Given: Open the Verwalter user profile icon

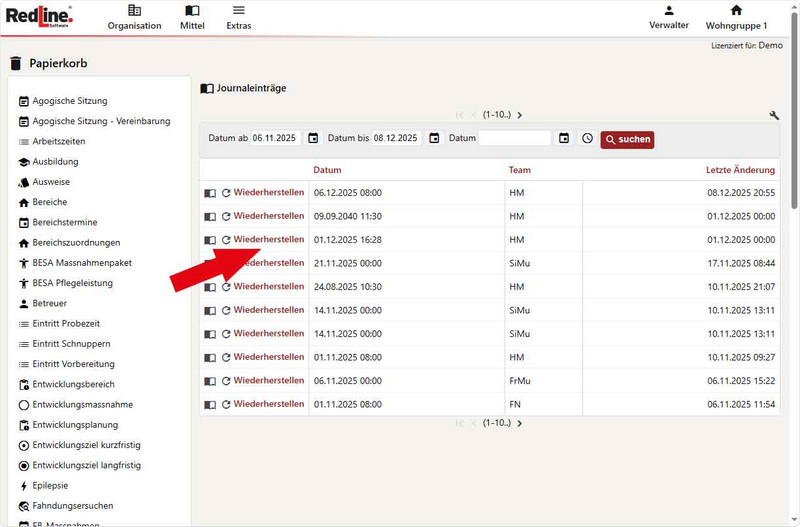Looking at the screenshot, I should pyautogui.click(x=669, y=11).
